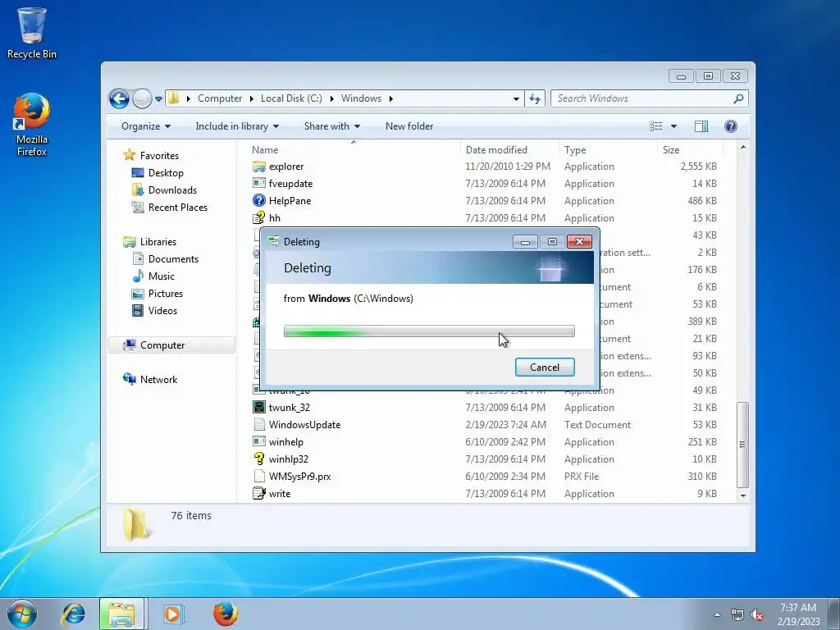Toggle the preview pane icon

[x=701, y=126]
